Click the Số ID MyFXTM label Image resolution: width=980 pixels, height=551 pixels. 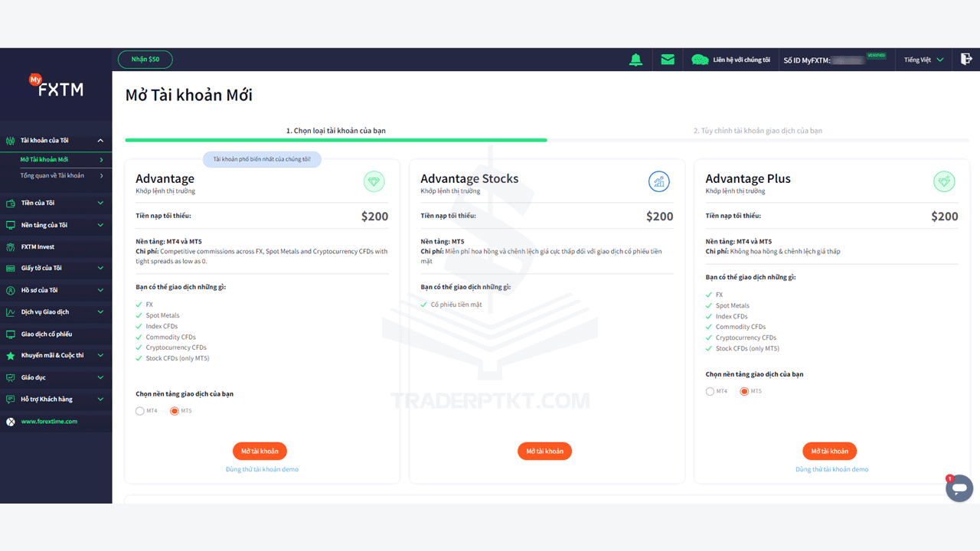(807, 60)
